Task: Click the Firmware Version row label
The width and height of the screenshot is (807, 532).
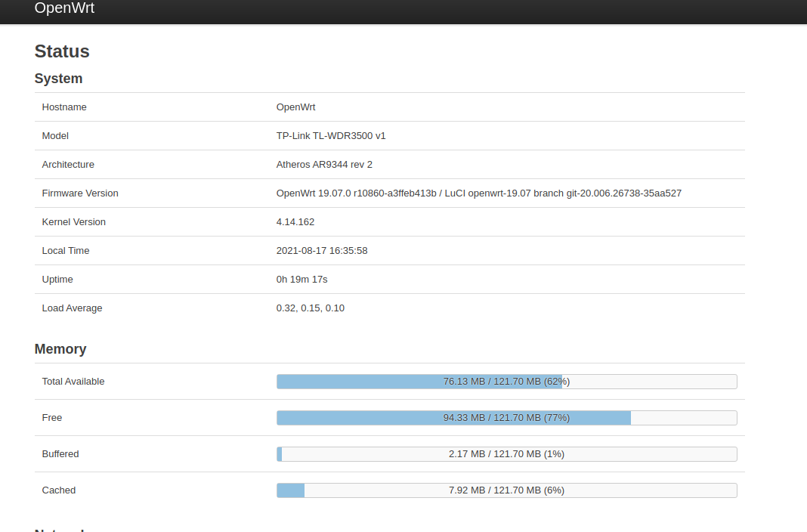Action: (80, 193)
